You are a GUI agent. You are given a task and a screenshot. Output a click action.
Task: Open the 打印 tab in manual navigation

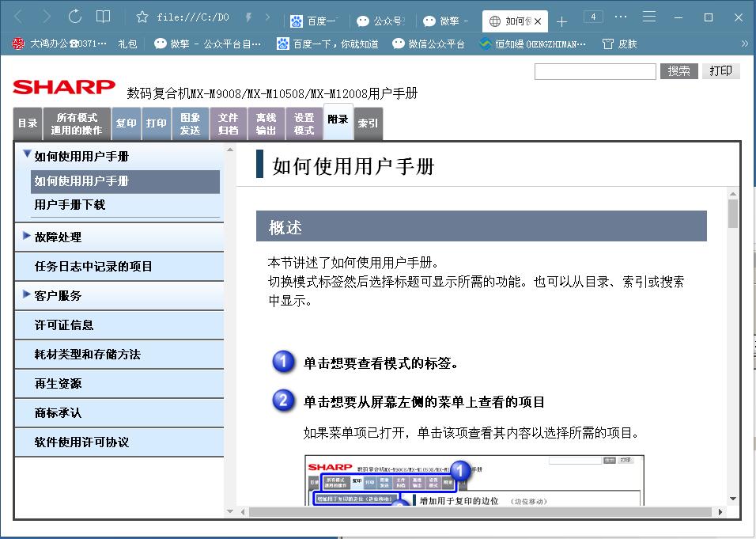point(157,123)
